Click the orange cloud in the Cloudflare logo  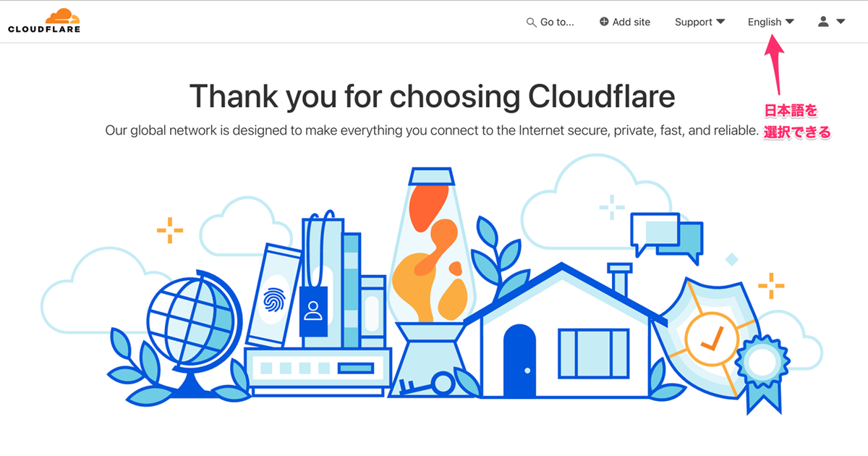tap(61, 13)
